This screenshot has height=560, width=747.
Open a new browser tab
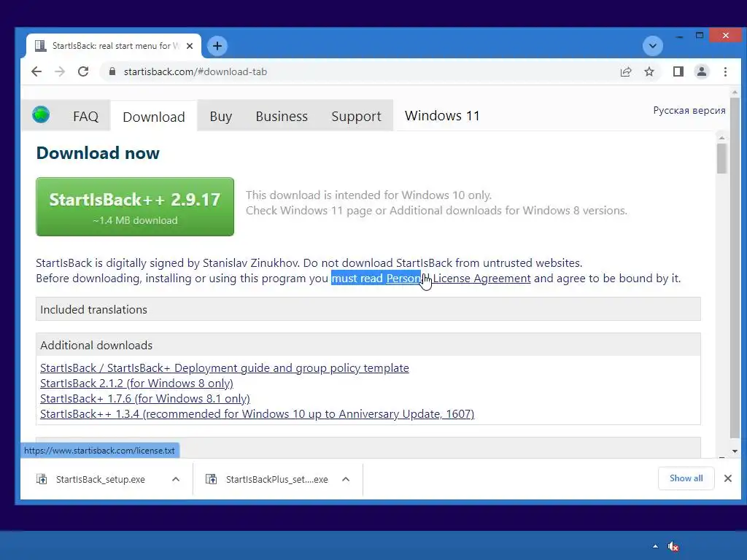click(217, 46)
